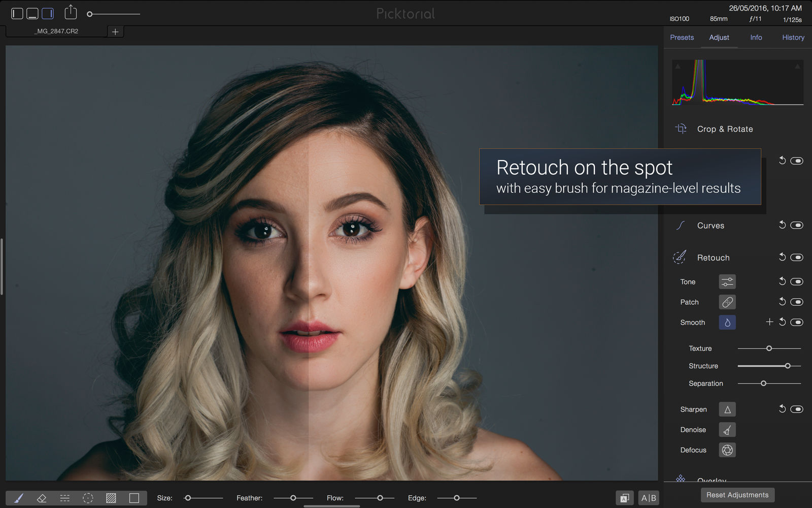Open the Defocus aperture icon

(x=727, y=450)
